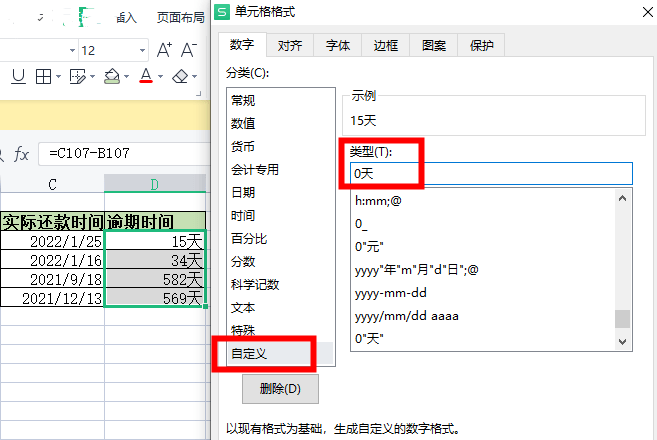
Task: Select cell with date 2022/1/16
Action: 52,260
